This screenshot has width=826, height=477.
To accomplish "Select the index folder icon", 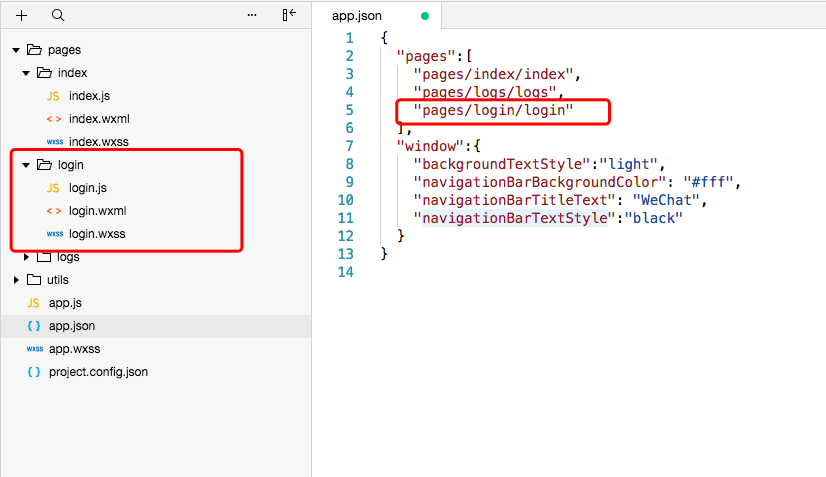I will [44, 72].
